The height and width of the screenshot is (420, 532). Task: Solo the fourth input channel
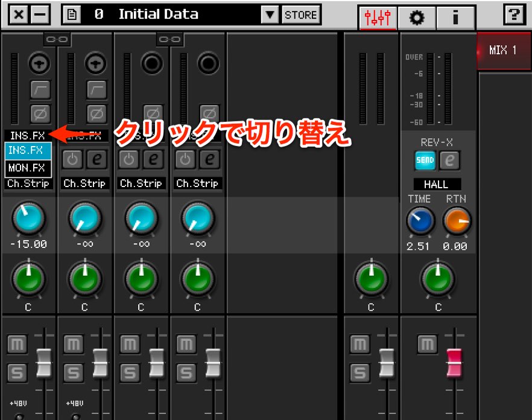click(186, 373)
